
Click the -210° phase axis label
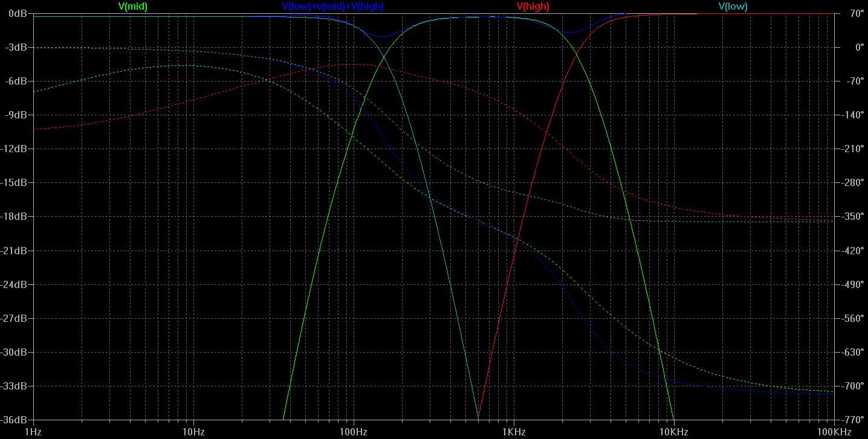tap(852, 149)
